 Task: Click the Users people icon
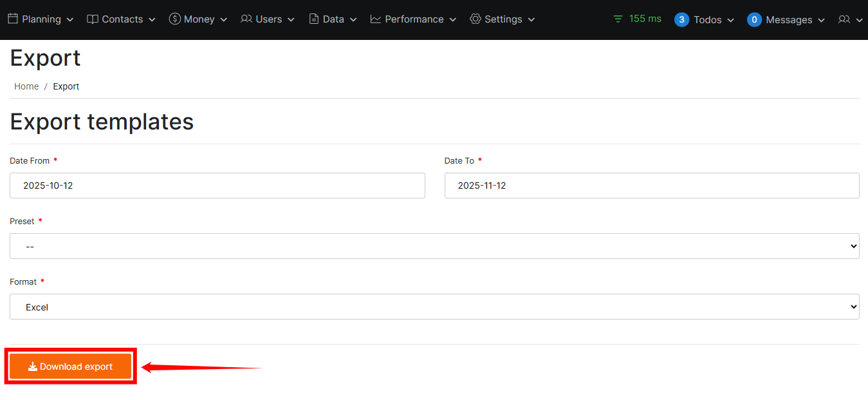click(246, 19)
